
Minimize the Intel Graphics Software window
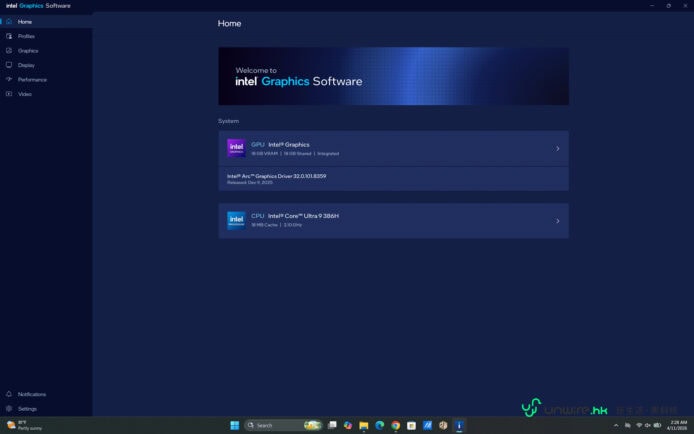point(652,6)
